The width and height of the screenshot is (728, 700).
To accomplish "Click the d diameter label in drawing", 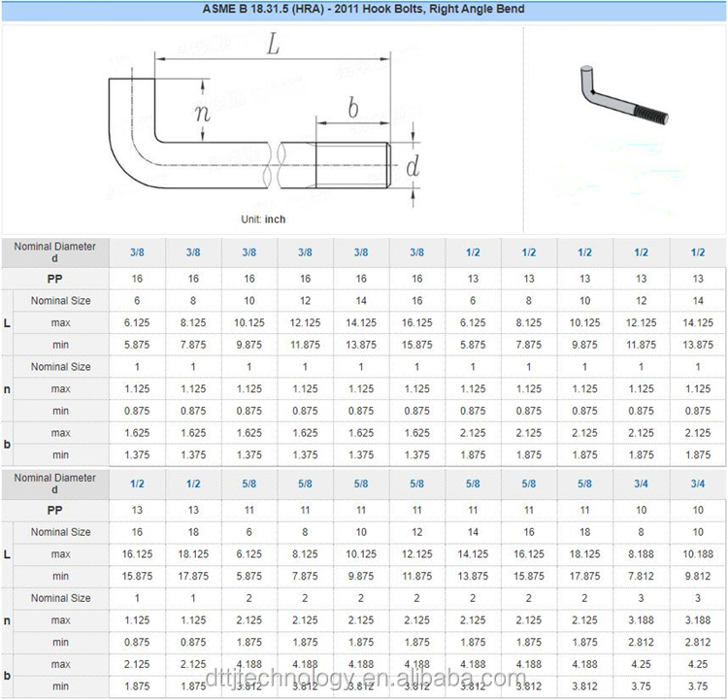I will coord(412,167).
